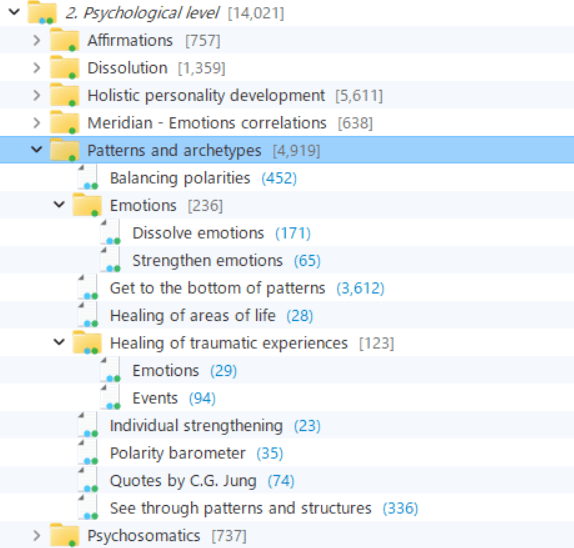Image resolution: width=574 pixels, height=548 pixels.
Task: Click the Polarity barometer document icon
Action: (x=88, y=452)
